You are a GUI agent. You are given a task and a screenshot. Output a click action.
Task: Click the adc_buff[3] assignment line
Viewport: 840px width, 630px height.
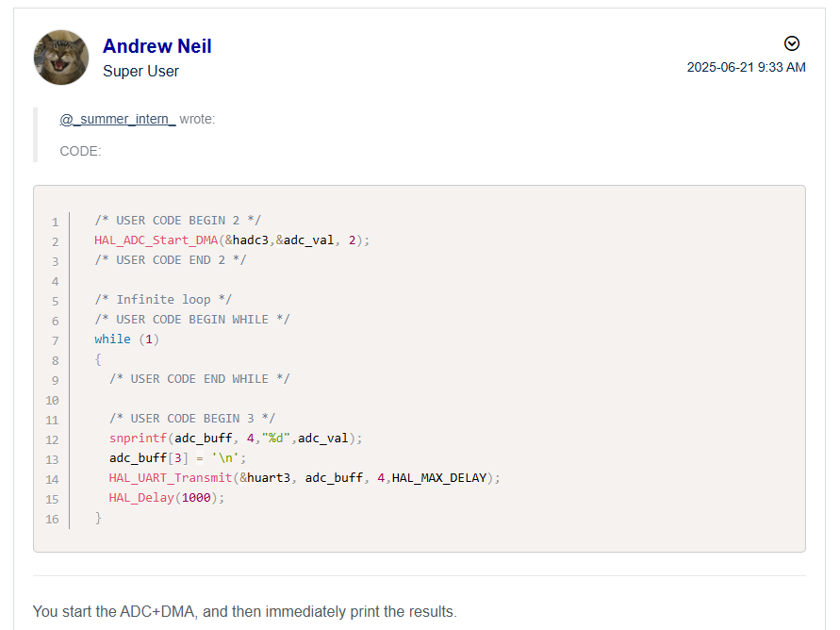coord(177,458)
